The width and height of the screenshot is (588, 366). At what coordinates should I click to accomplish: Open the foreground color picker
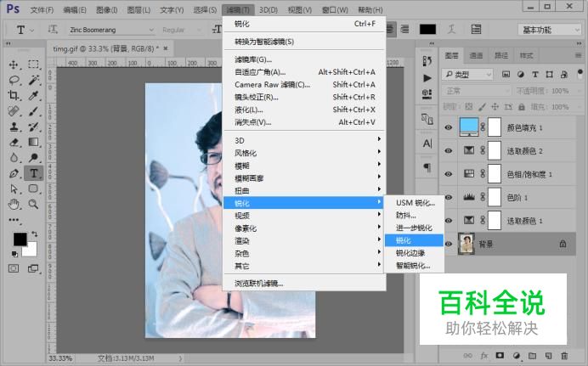coord(20,239)
